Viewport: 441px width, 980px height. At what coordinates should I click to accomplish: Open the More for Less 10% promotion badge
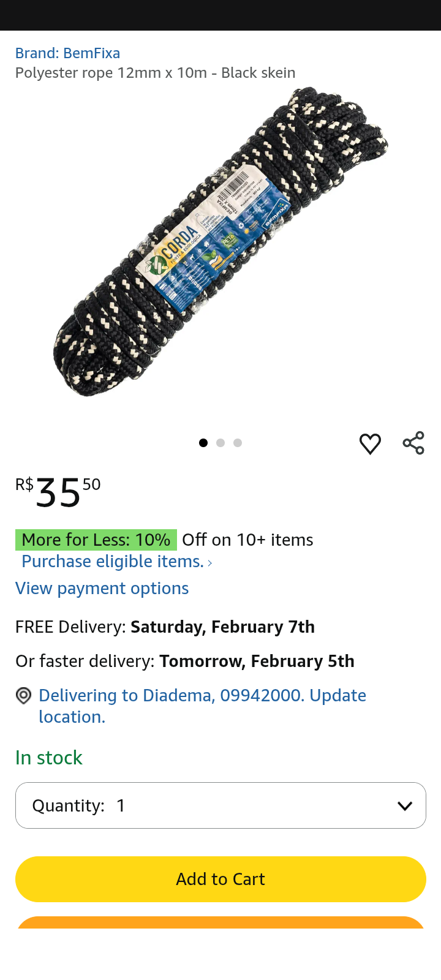(x=96, y=540)
